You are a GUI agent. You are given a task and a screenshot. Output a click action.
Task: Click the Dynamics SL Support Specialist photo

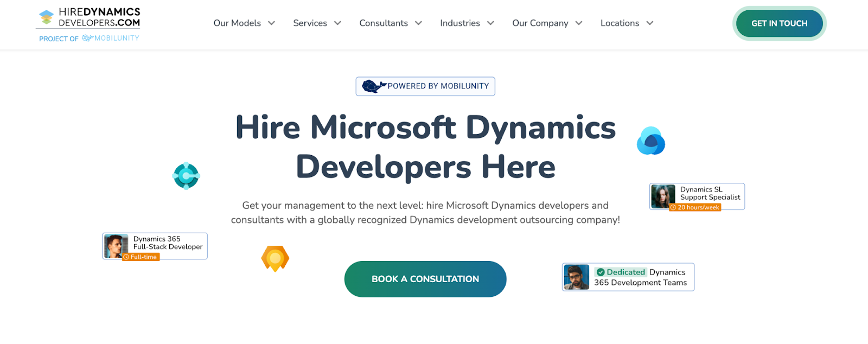(663, 196)
